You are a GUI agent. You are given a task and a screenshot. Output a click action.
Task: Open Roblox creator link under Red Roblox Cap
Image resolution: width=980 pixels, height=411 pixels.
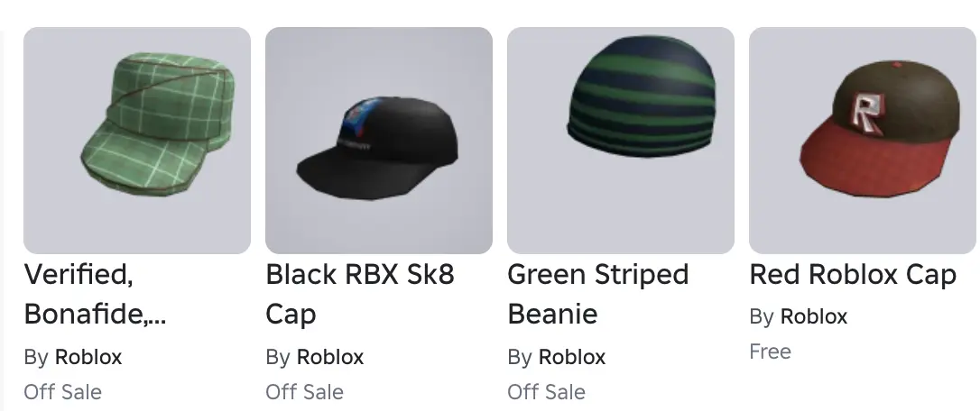pos(814,316)
